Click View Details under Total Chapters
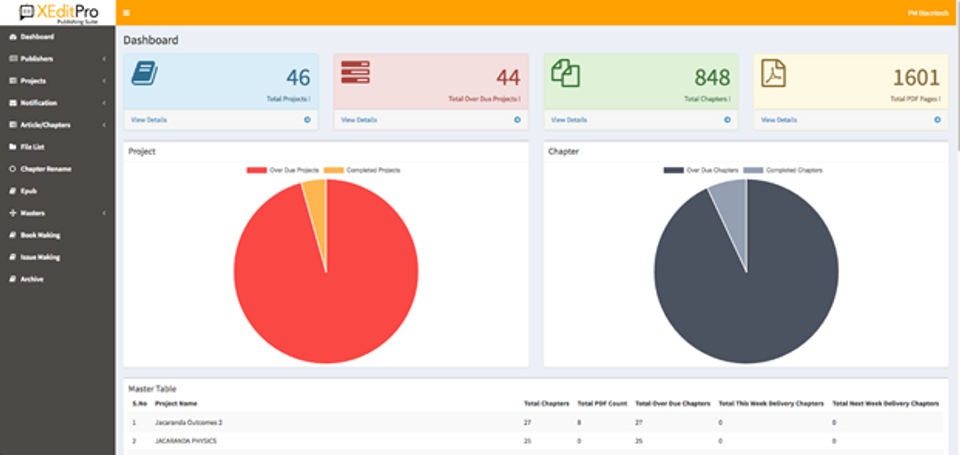 point(569,120)
